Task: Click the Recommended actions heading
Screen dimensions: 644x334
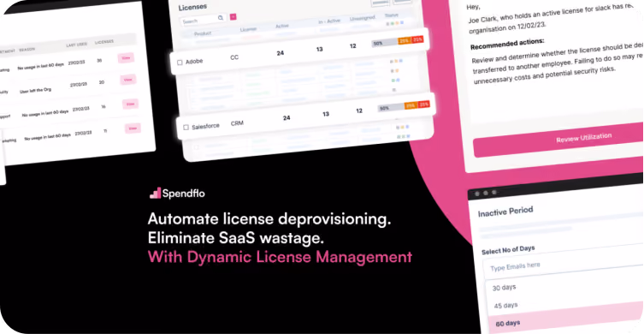Action: pyautogui.click(x=507, y=43)
